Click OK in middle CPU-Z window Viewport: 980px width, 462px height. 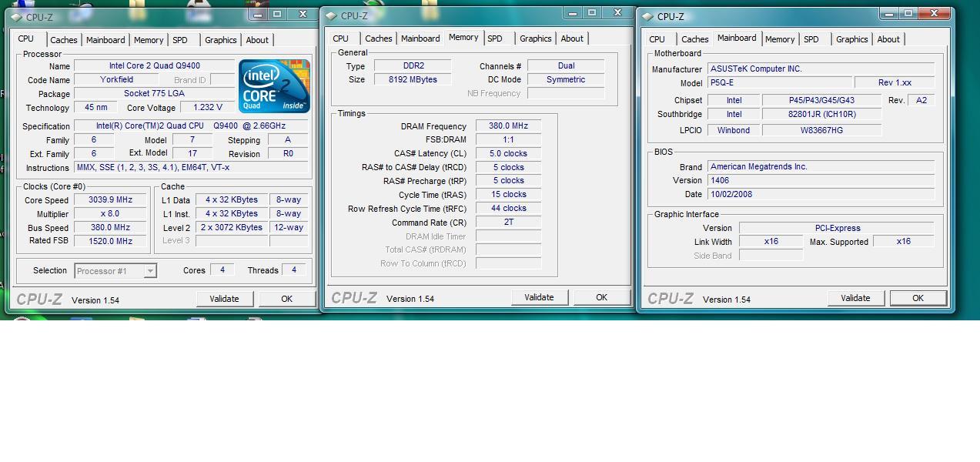(x=601, y=297)
